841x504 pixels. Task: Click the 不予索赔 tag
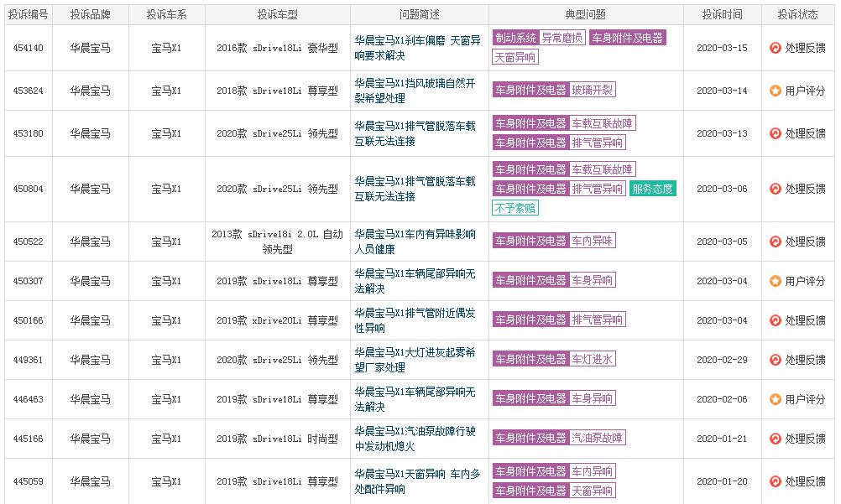[x=515, y=208]
